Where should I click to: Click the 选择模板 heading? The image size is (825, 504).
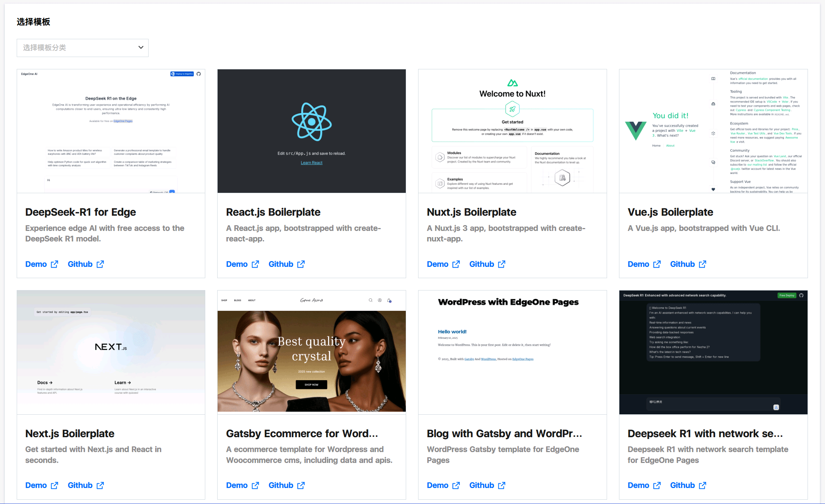pyautogui.click(x=33, y=22)
